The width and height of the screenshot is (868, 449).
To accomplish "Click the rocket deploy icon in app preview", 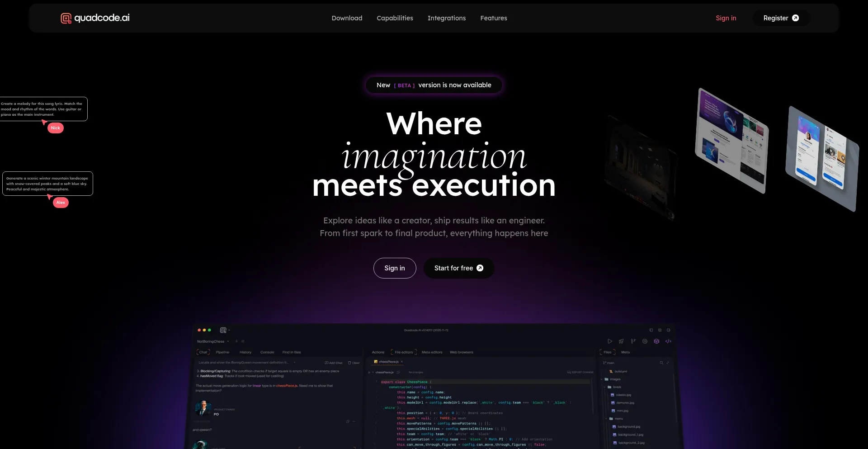I will [621, 341].
